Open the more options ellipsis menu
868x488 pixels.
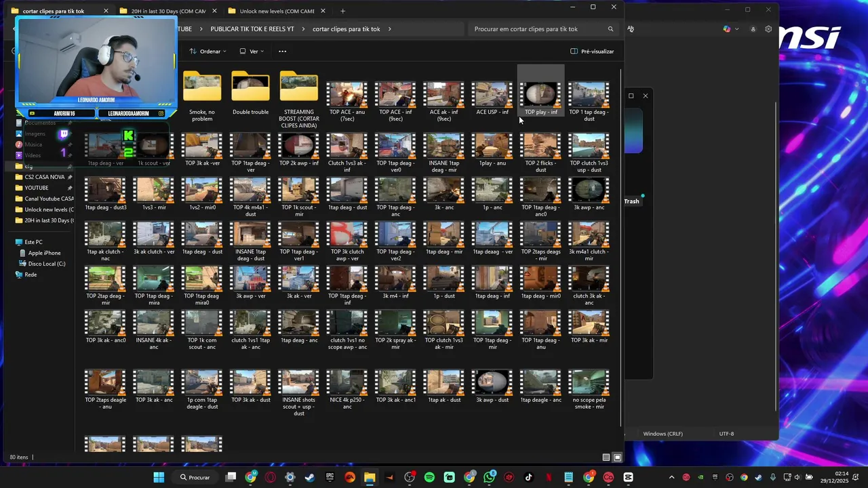282,52
